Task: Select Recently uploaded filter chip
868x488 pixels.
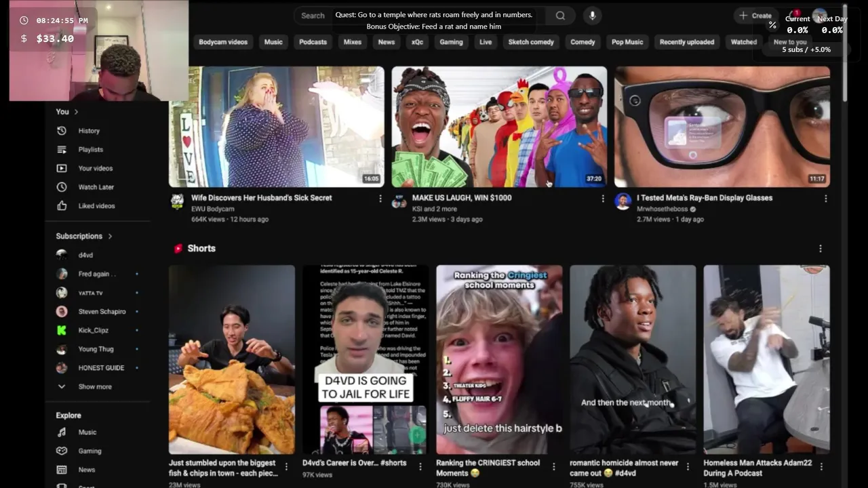Action: [687, 42]
